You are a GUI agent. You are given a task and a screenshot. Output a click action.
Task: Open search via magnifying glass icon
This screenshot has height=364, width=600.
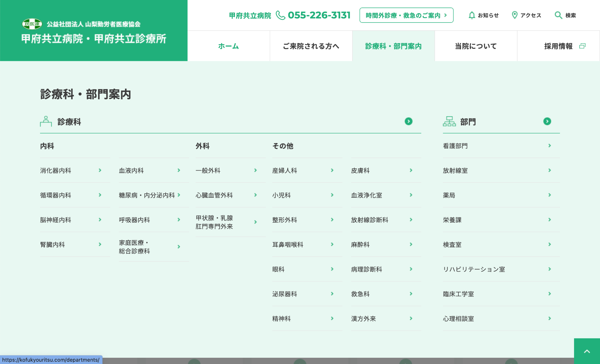pyautogui.click(x=558, y=15)
